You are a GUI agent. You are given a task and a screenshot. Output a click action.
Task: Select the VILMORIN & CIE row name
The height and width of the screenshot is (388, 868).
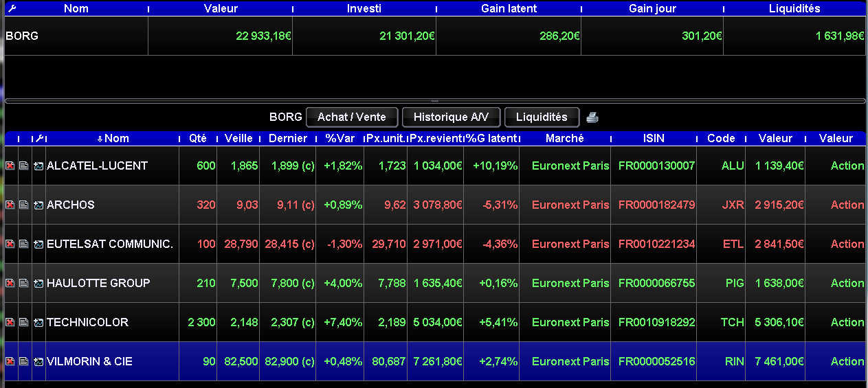pyautogui.click(x=89, y=362)
